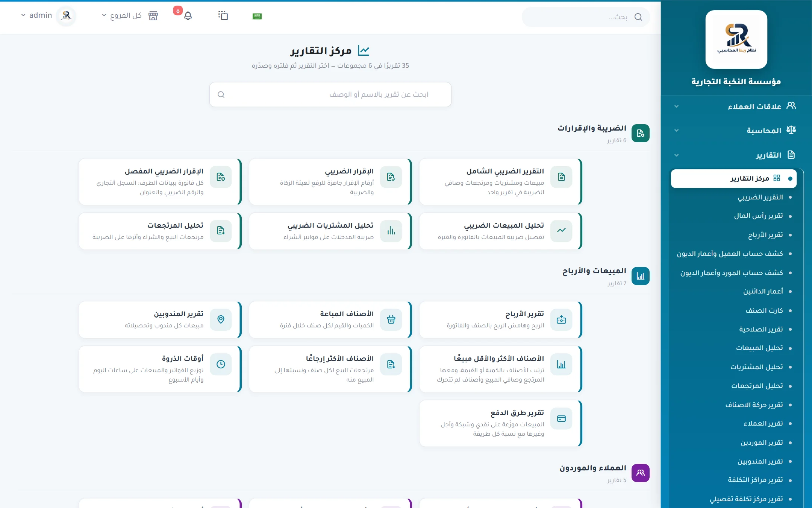Click chart icon of تحليل المشتريات الضريبي
The width and height of the screenshot is (812, 508).
[391, 231]
